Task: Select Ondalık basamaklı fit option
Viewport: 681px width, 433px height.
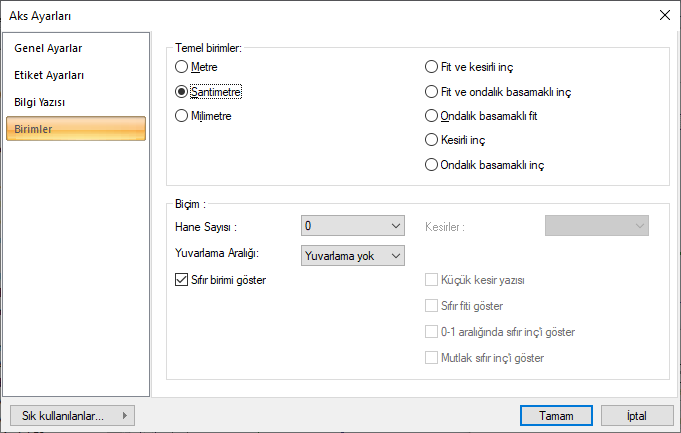Action: point(432,116)
